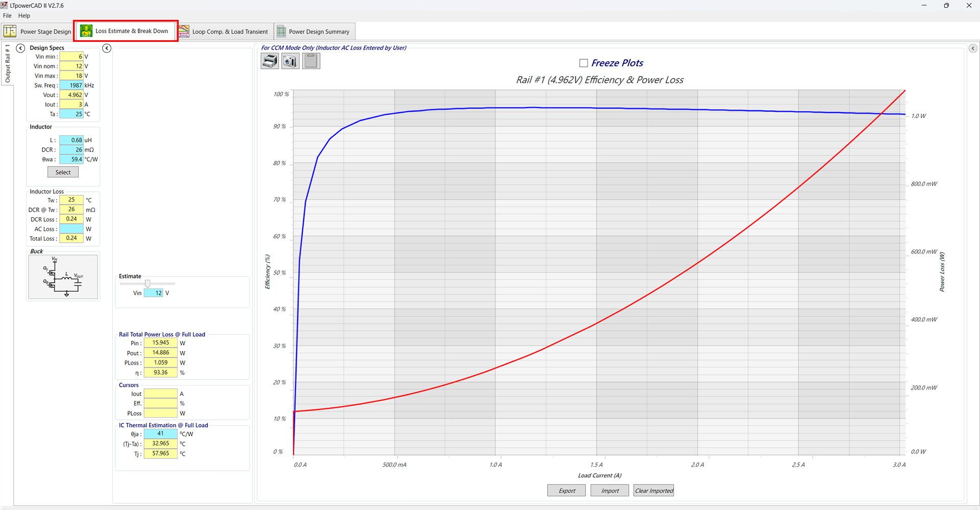Click the Estimate Vin slider handle

(148, 284)
